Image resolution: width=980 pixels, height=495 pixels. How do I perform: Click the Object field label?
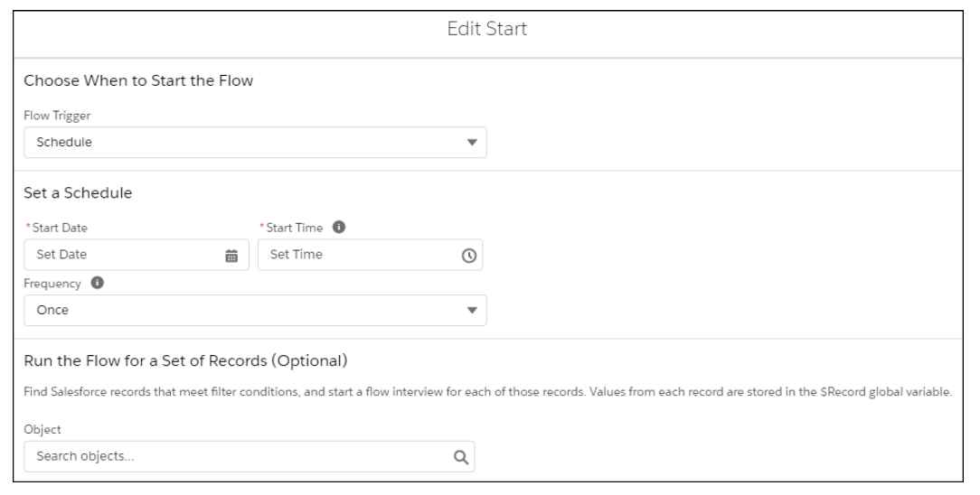click(x=42, y=429)
